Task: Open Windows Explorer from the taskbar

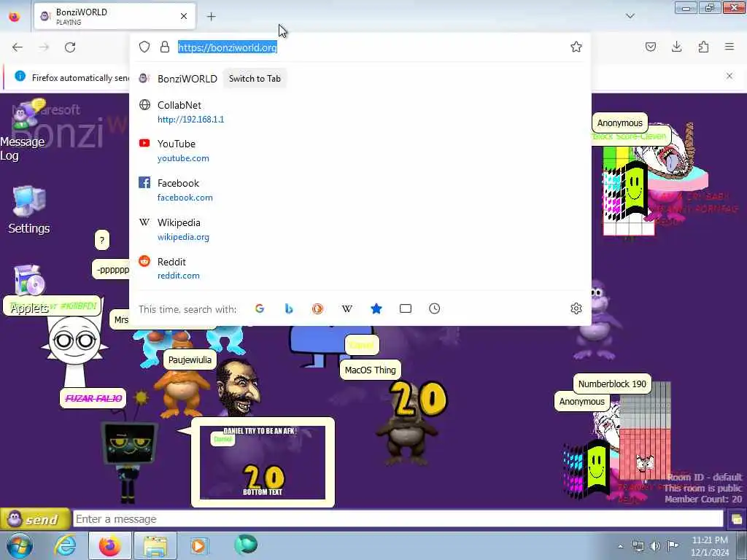Action: pos(155,545)
